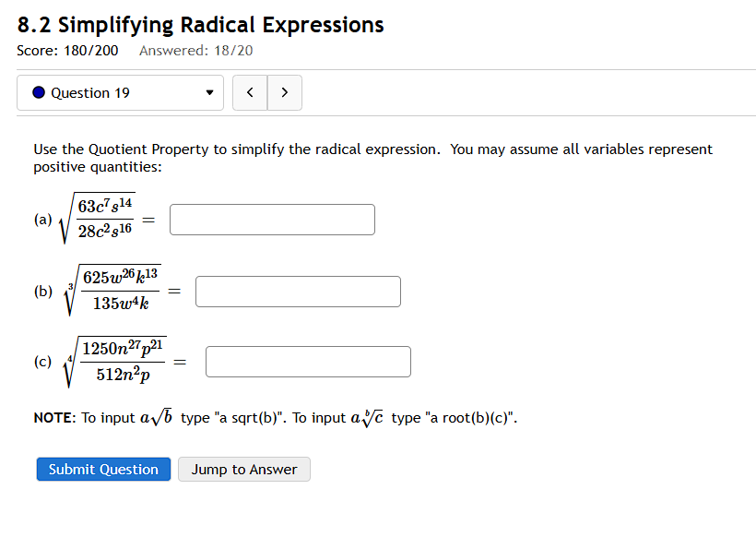Viewport: 756px width, 537px height.
Task: Click the right chevron to advance to next question
Action: [x=284, y=92]
